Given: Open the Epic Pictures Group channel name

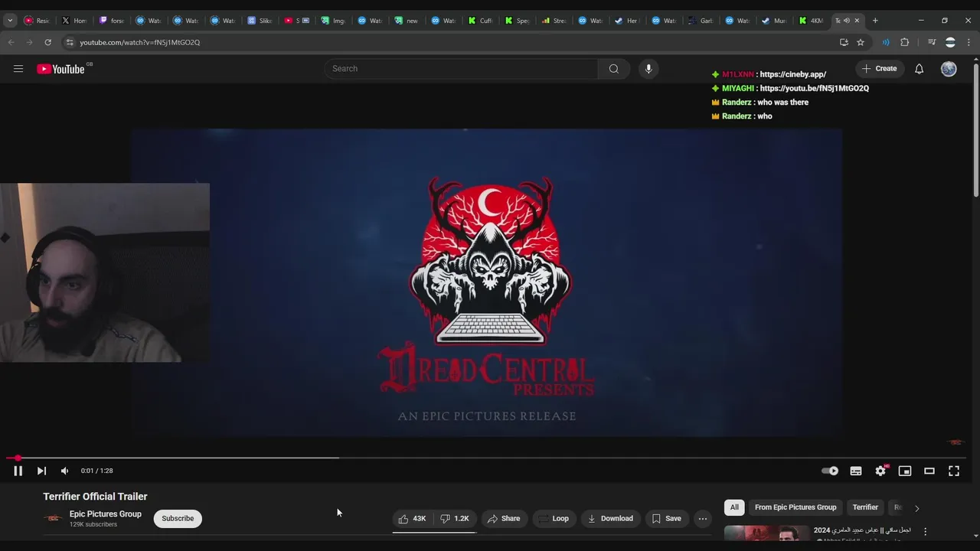Looking at the screenshot, I should pos(106,514).
